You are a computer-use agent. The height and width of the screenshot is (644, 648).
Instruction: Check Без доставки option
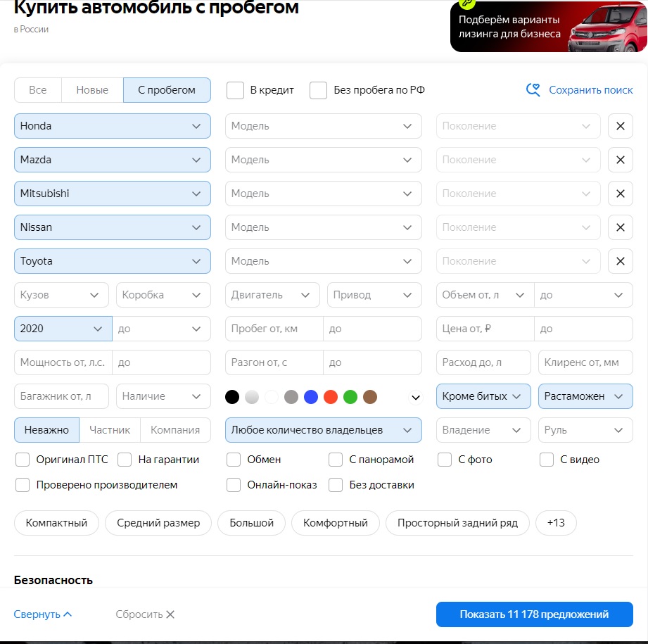click(336, 485)
